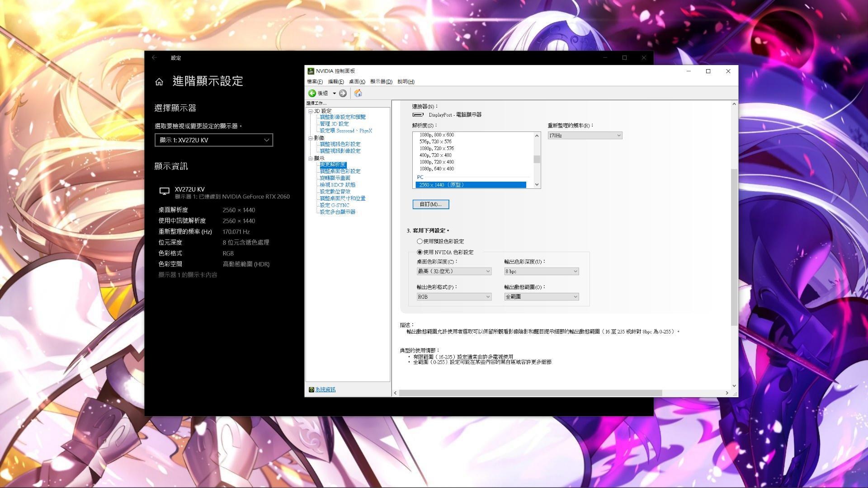The image size is (868, 488).
Task: Open 桌面(K) menu
Action: click(x=357, y=82)
